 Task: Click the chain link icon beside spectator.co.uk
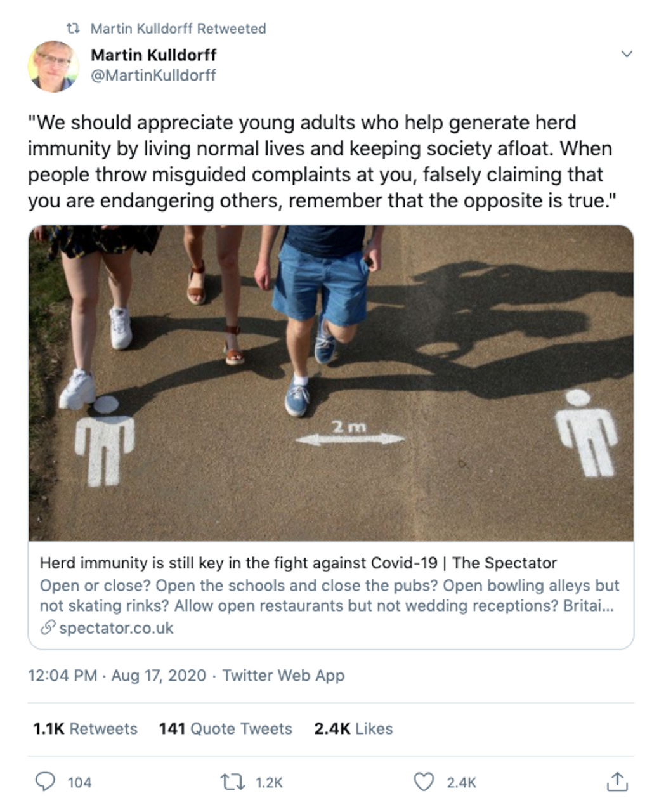click(x=48, y=628)
